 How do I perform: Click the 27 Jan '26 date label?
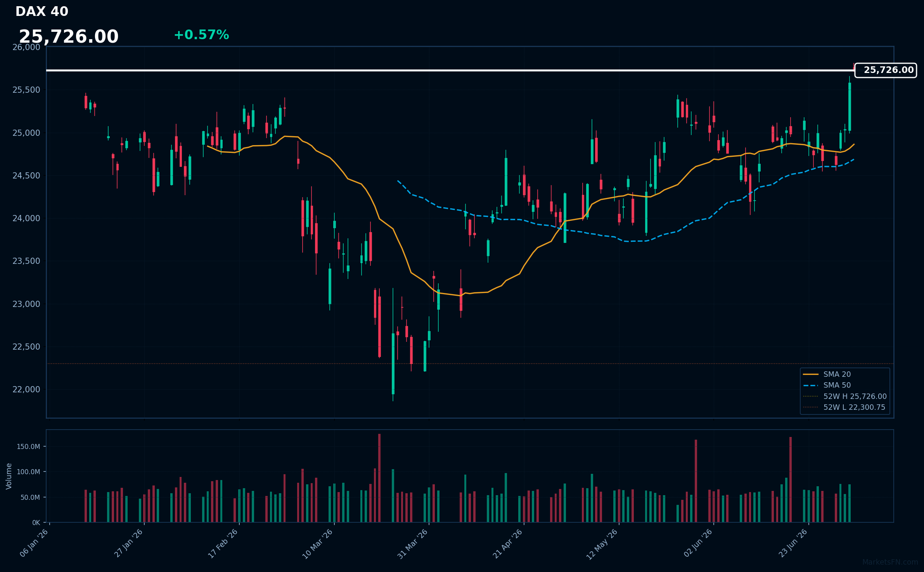click(x=129, y=543)
